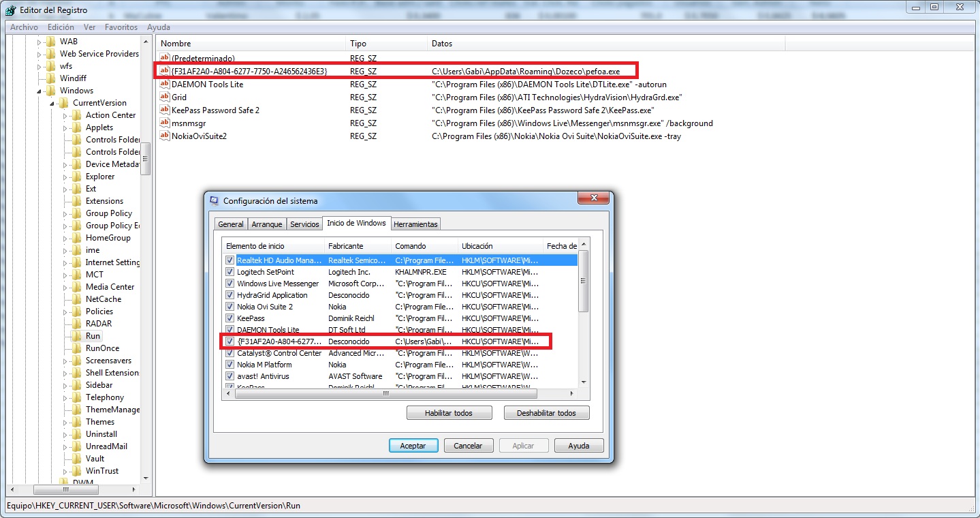Collapse the CurrentVersion tree node
Screen dimensions: 980x518
pos(52,103)
